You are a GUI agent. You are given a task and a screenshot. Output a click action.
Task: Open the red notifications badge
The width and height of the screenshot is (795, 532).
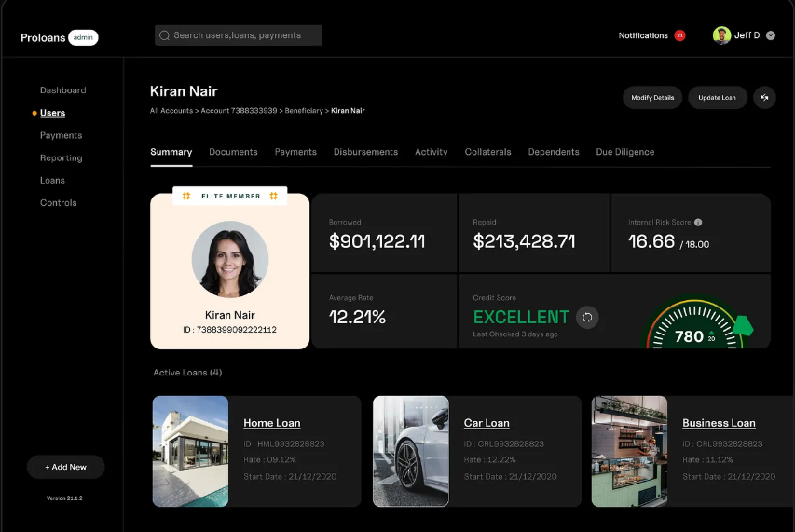click(679, 35)
